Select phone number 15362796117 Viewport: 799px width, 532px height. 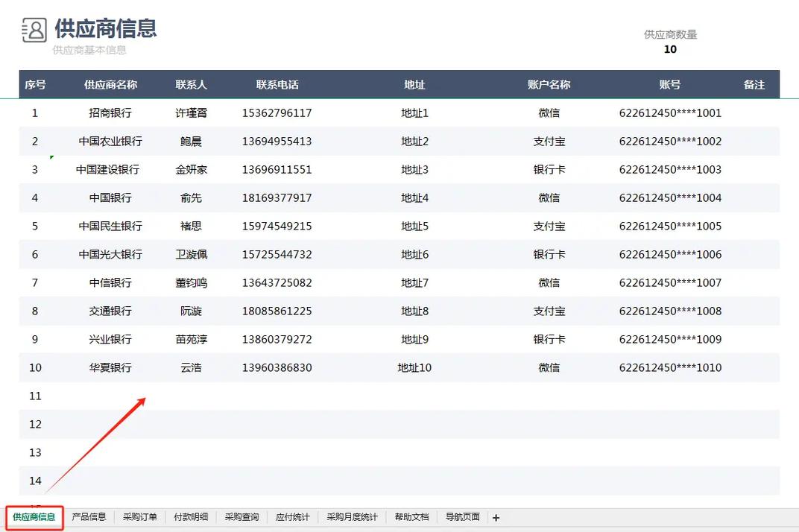(x=277, y=113)
